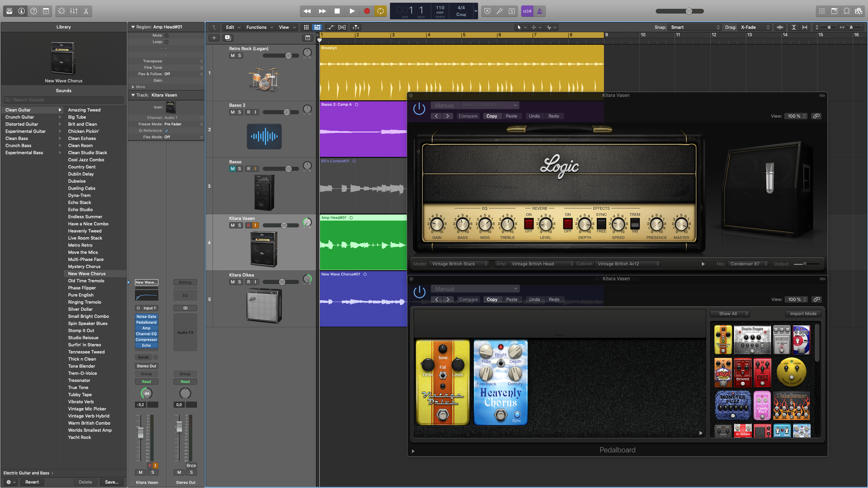Collapse the Region Amp Head#01 disclosure triangle
868x488 pixels.
point(133,27)
